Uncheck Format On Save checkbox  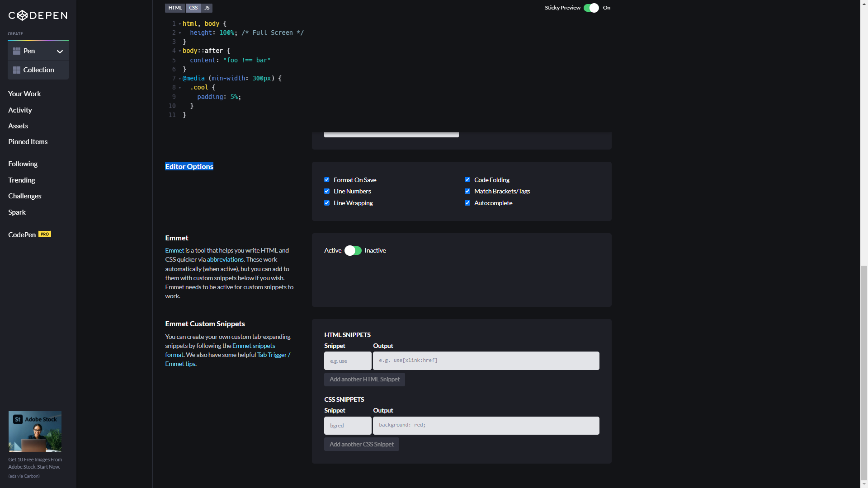[327, 180]
